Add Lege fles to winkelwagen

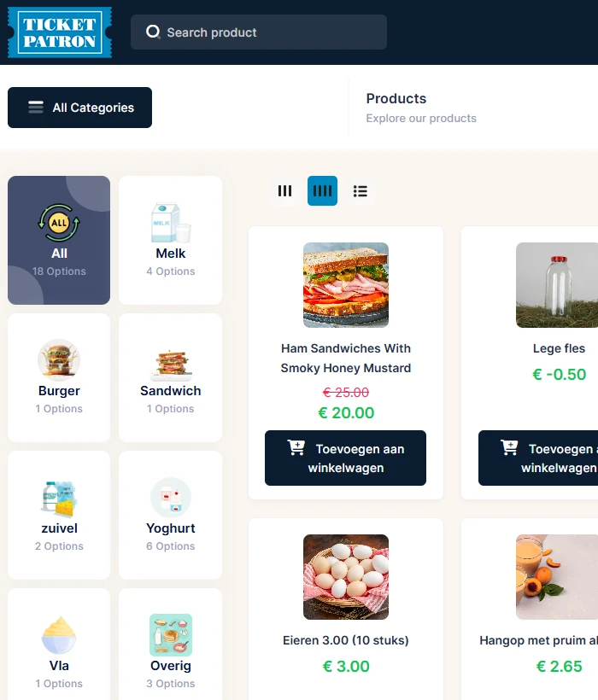click(538, 458)
